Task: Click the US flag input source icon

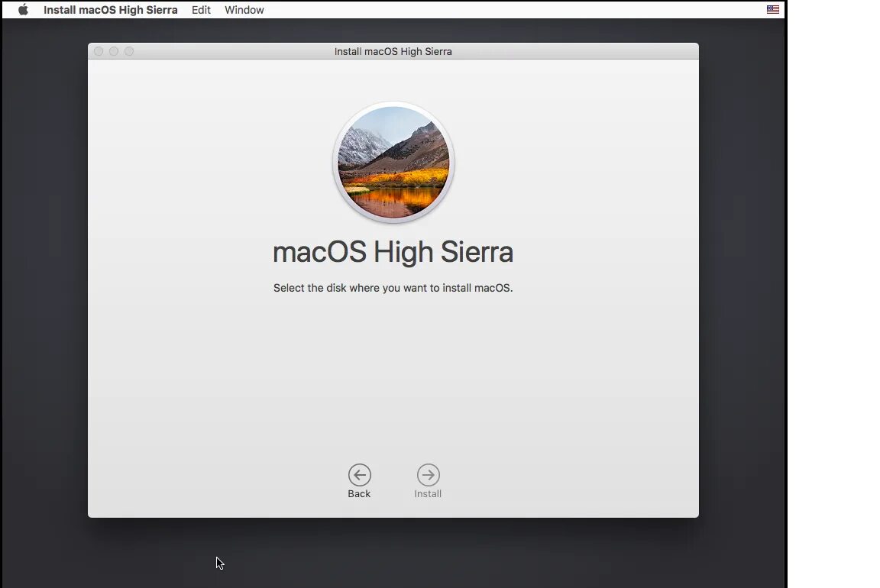Action: click(x=773, y=9)
